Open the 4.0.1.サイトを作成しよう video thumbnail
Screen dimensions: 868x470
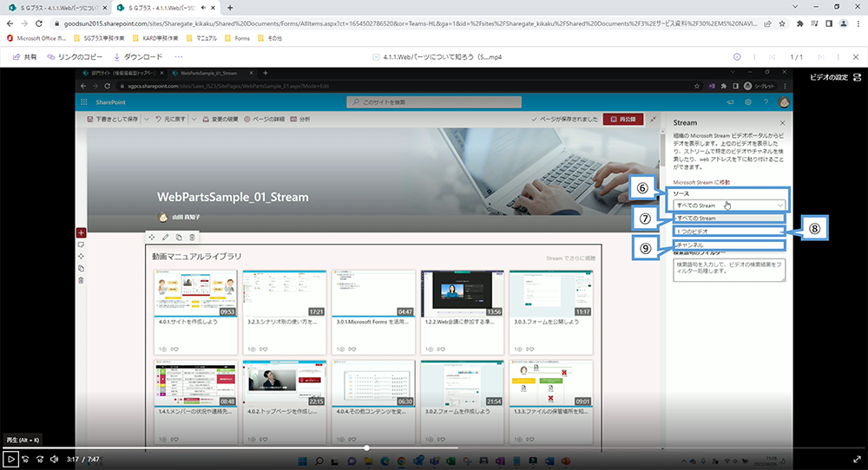(x=195, y=293)
